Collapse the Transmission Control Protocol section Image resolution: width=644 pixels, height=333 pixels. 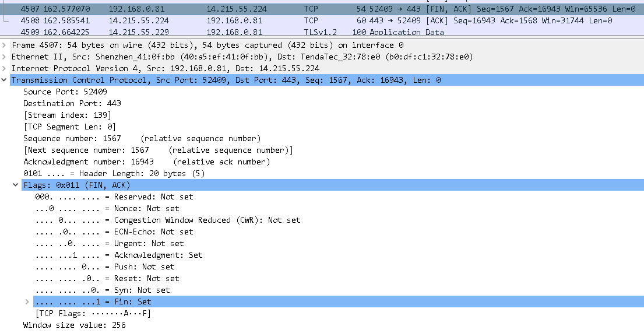(x=5, y=80)
